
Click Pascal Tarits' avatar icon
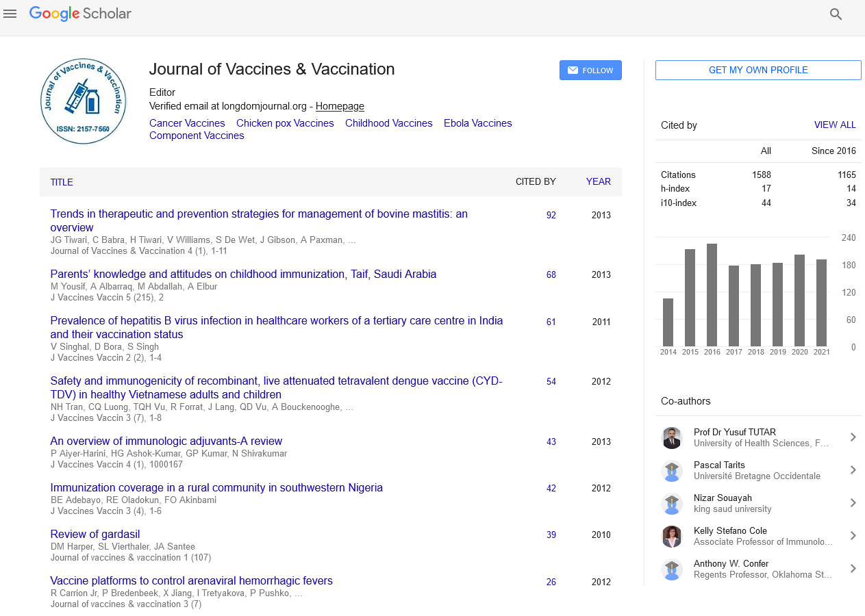click(x=672, y=471)
